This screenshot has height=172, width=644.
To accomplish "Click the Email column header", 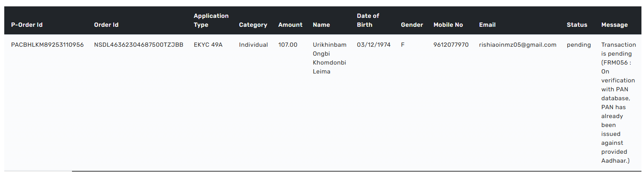I will [x=487, y=25].
